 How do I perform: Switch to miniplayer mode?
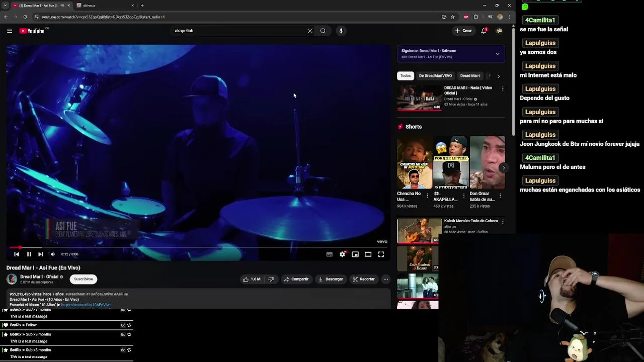click(355, 254)
